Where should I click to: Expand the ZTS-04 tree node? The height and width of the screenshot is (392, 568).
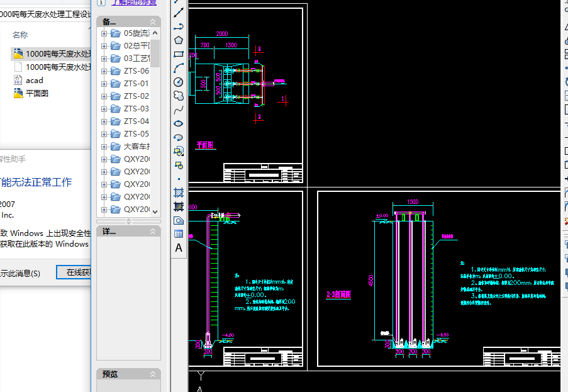click(104, 121)
